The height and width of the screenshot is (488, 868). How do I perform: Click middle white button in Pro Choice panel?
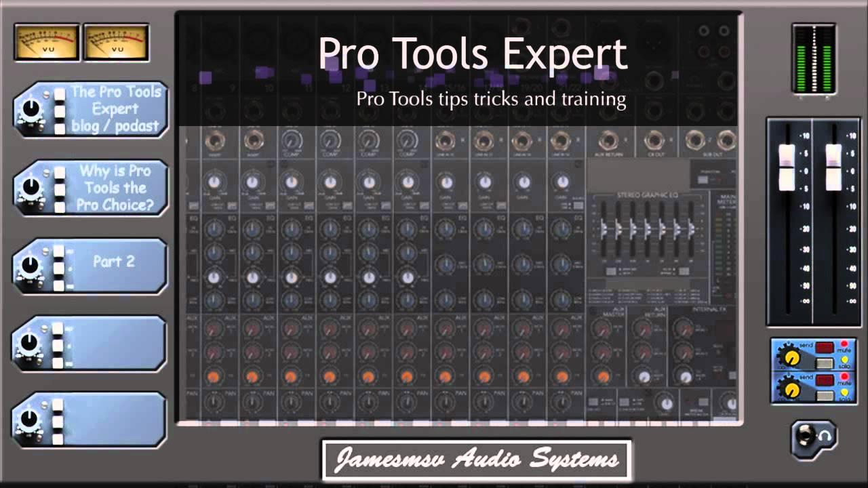[x=60, y=190]
